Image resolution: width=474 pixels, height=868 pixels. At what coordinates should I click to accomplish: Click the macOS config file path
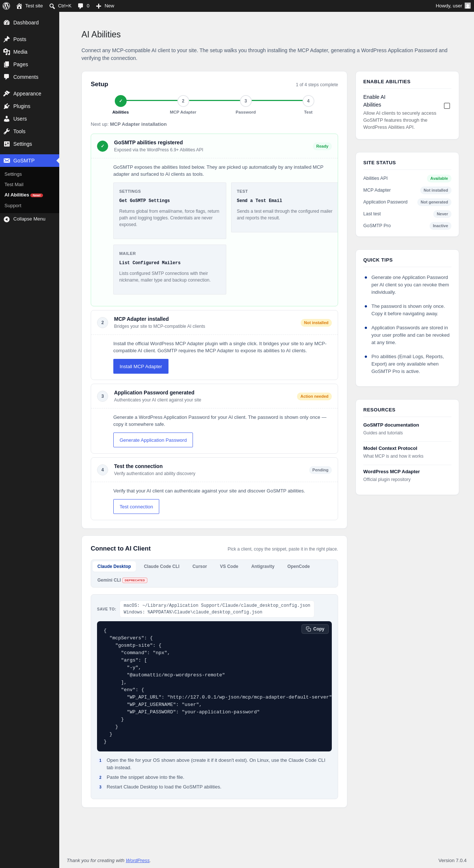[x=217, y=605]
